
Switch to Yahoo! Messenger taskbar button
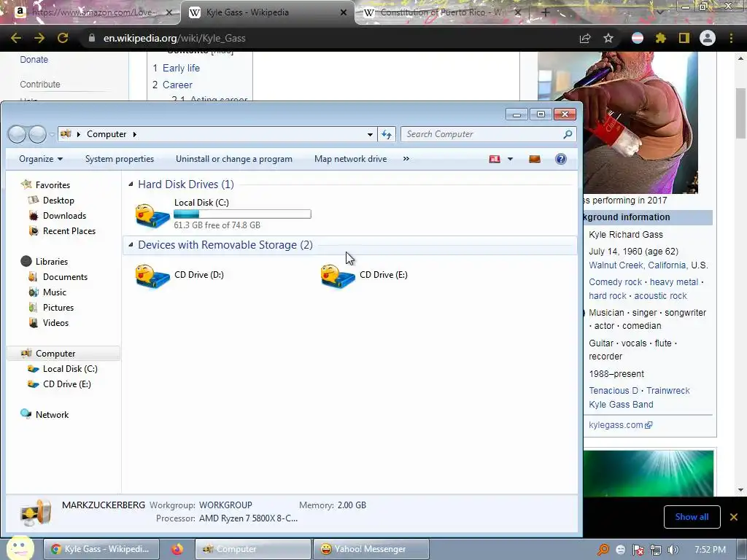point(371,549)
